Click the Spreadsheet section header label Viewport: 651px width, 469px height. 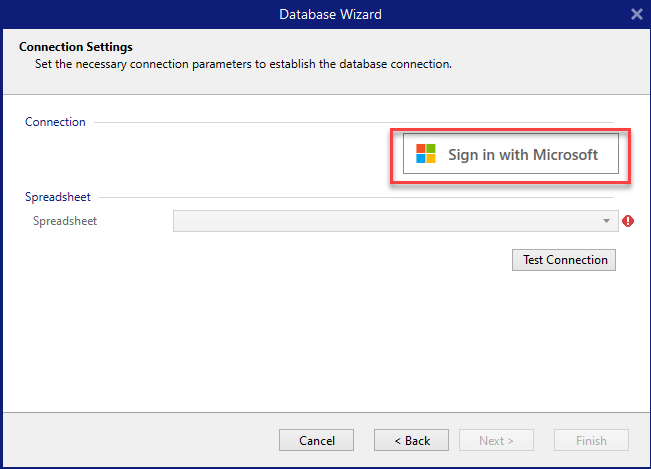coord(58,197)
